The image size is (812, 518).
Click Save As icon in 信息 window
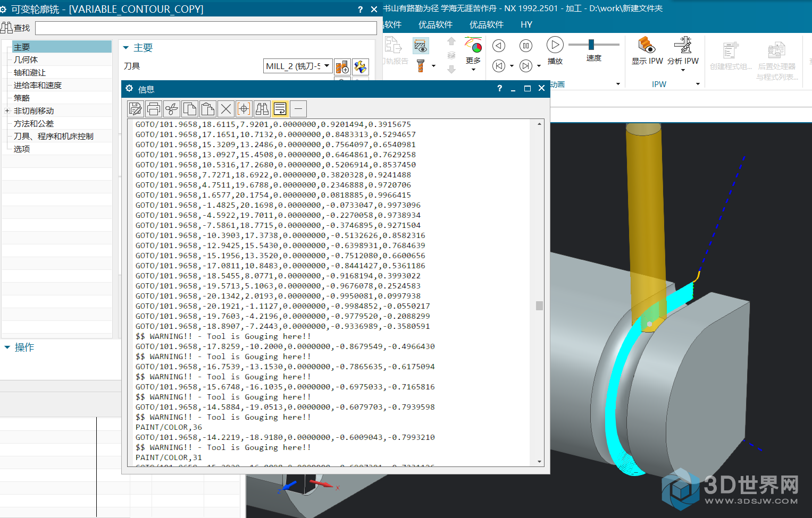[136, 109]
